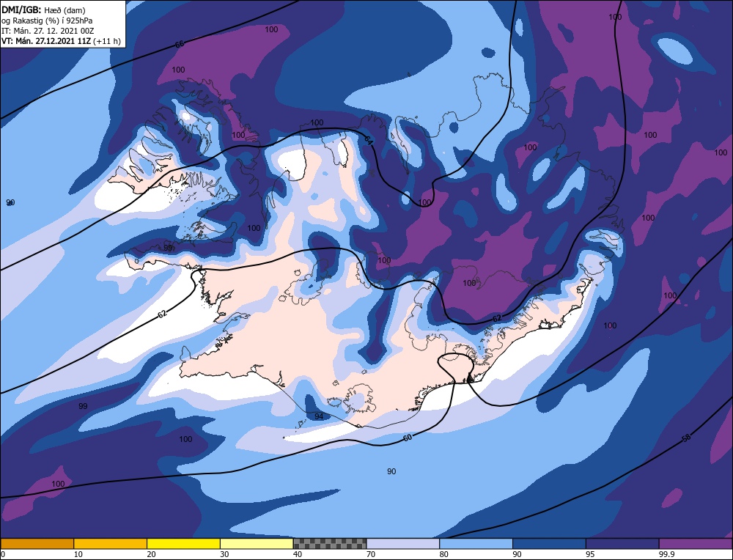Click the "80" legend scale label
This screenshot has width=733, height=560.
[x=444, y=554]
